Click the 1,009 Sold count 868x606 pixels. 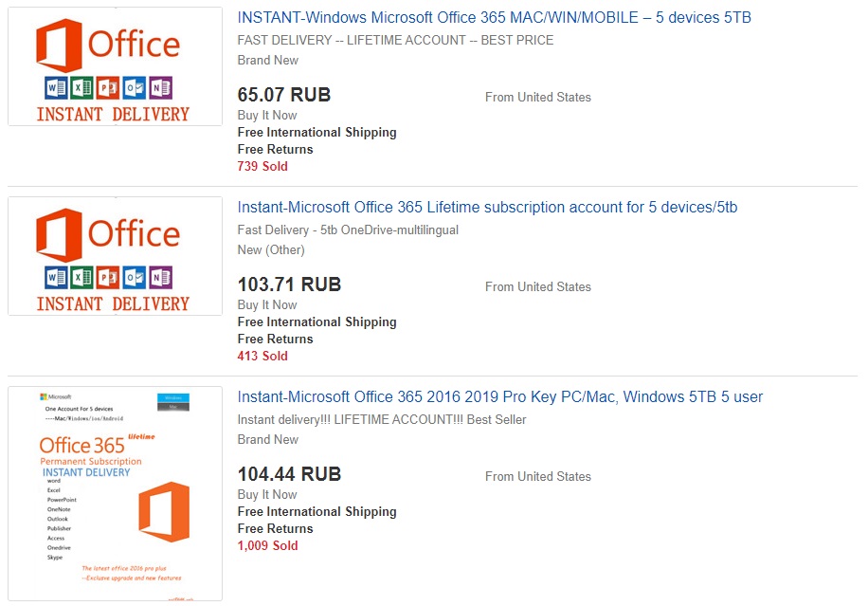point(267,546)
